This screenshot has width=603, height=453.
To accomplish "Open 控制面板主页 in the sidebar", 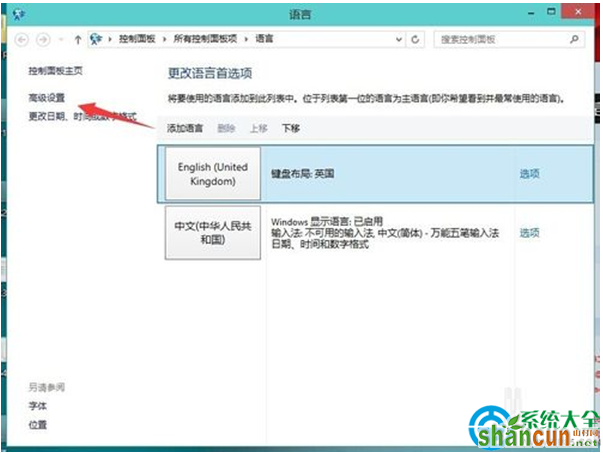I will (55, 71).
